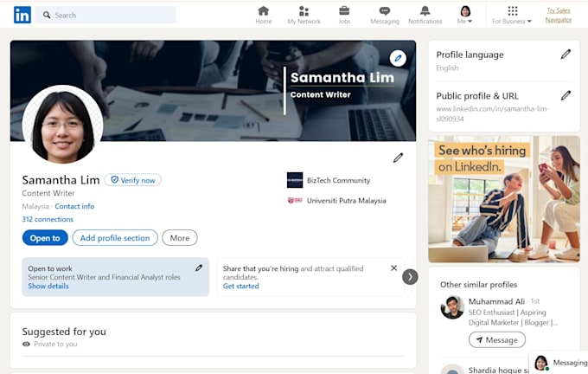Edit the cover banner image pencil
Screen dimensions: 588x374
tap(398, 58)
